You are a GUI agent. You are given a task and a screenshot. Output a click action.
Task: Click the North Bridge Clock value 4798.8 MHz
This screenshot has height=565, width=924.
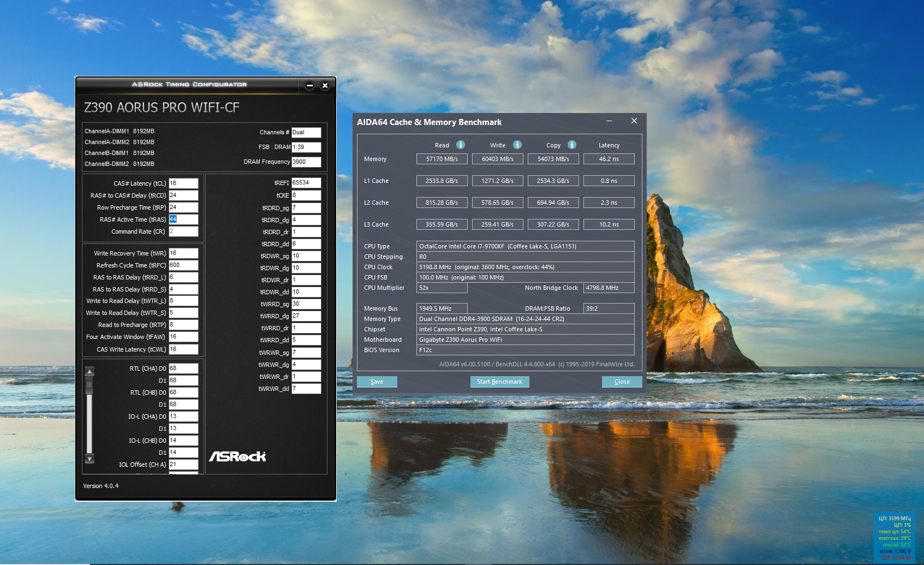609,288
